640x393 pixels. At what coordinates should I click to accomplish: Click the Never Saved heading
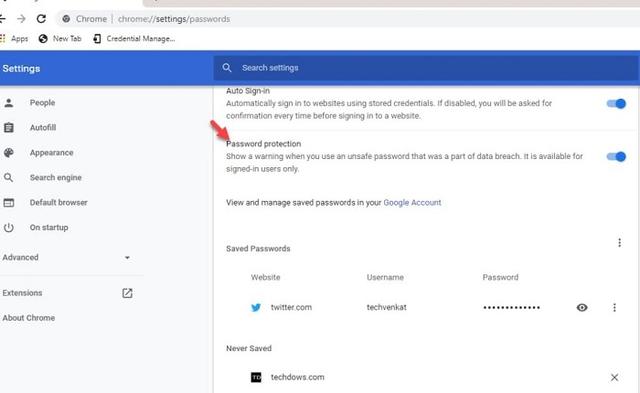pos(249,349)
